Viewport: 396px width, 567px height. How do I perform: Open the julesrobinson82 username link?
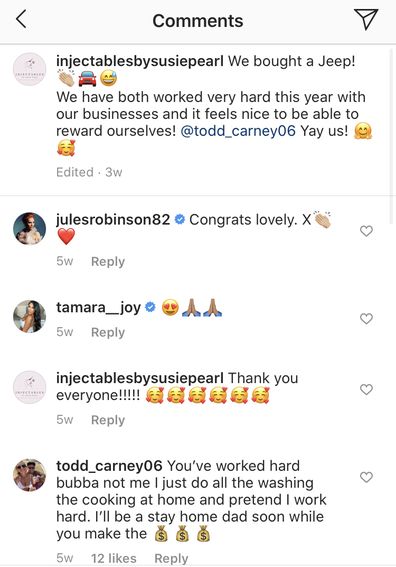point(113,220)
